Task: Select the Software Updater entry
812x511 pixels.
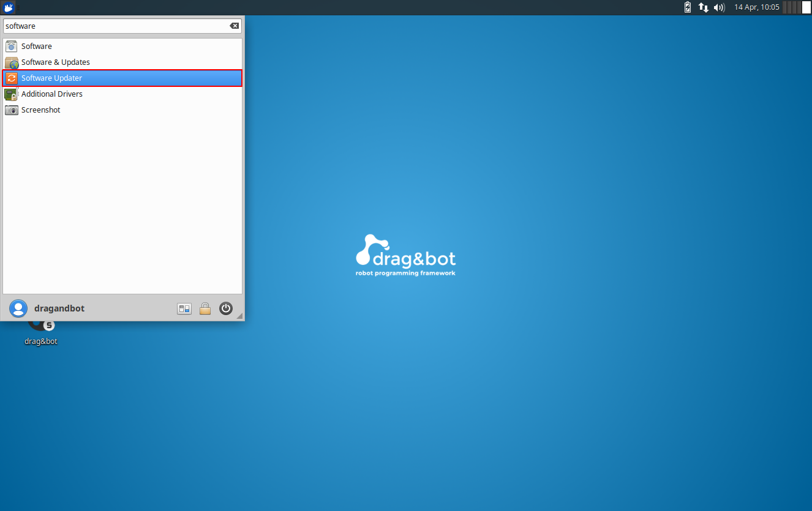Action: coord(122,78)
